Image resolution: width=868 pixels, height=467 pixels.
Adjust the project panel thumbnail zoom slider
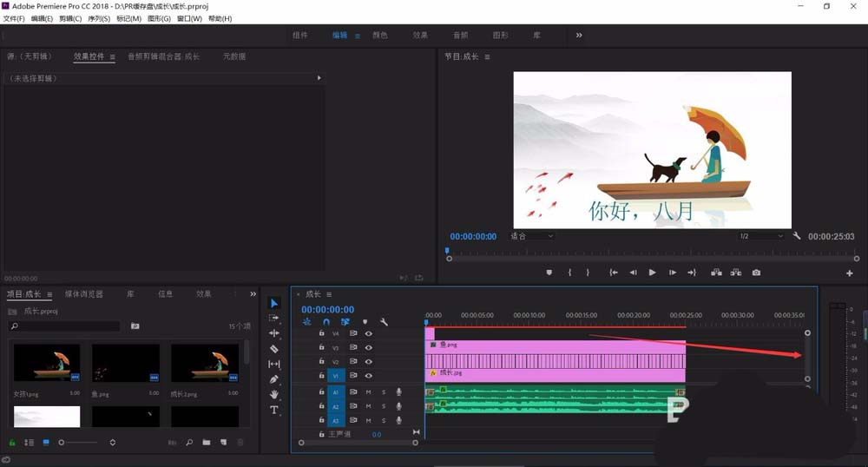coord(77,443)
